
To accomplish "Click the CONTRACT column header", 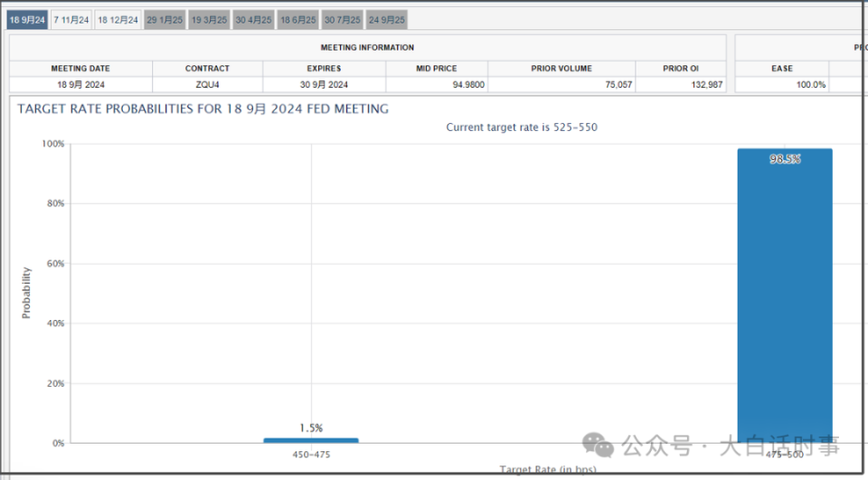I will point(208,69).
